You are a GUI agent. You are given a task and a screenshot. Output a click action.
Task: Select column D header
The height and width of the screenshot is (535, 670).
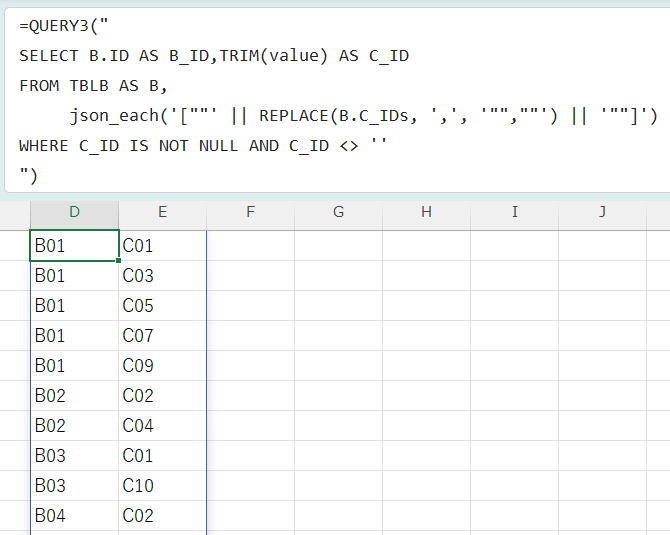click(x=74, y=212)
